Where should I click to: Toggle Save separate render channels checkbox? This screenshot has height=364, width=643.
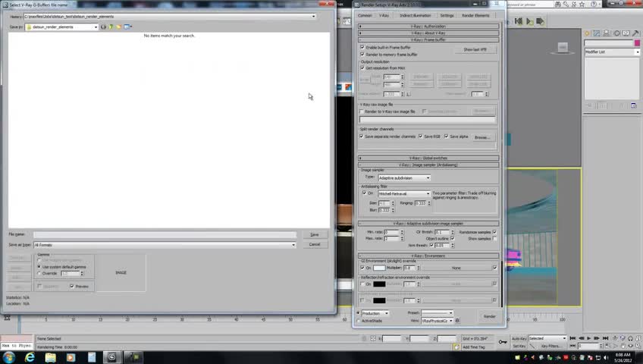coord(362,136)
